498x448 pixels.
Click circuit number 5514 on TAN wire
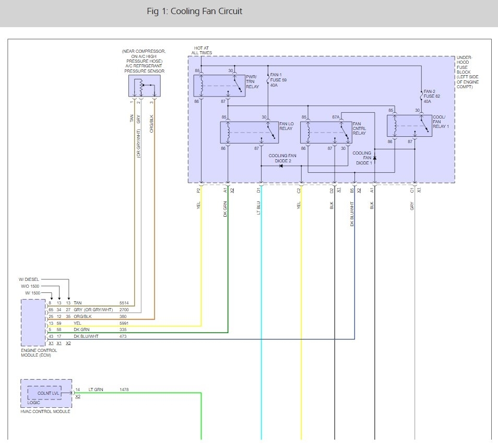[x=125, y=303]
